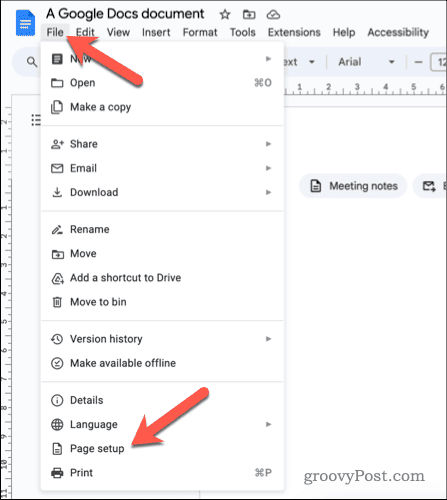Expand the Share submenu arrow
The height and width of the screenshot is (500, 447).
tap(268, 144)
